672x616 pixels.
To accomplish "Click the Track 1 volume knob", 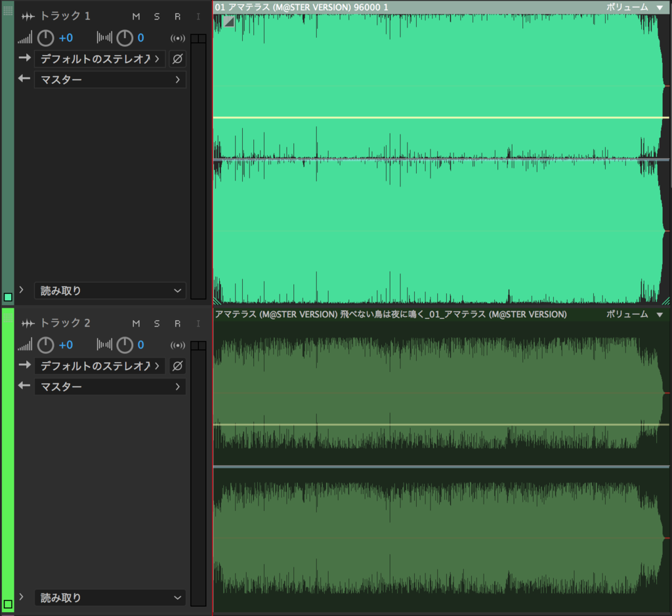I will 45,38.
